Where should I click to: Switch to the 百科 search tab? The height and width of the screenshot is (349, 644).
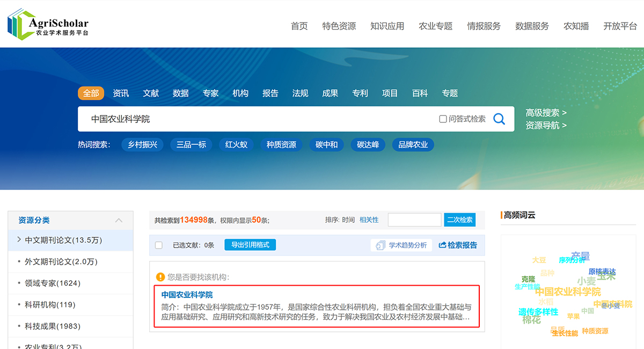(x=420, y=93)
